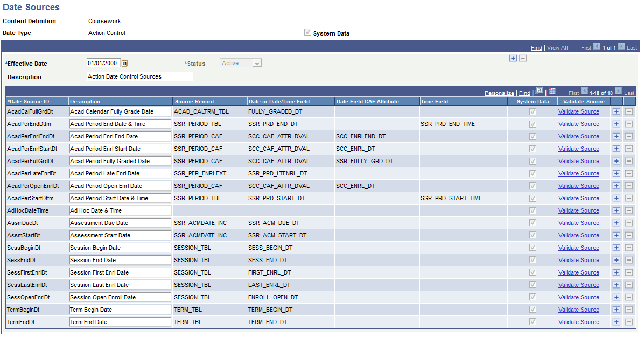
Task: Insert a row after SessBeginDt
Action: point(617,247)
